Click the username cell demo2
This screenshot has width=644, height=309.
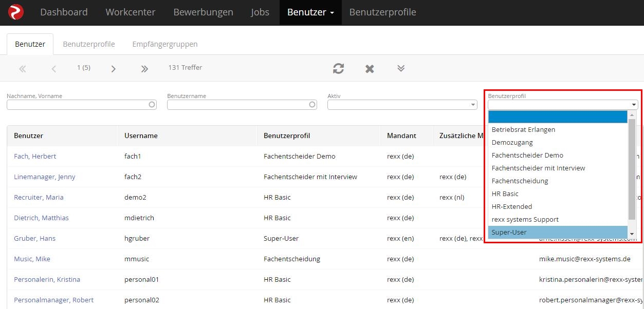pyautogui.click(x=135, y=197)
